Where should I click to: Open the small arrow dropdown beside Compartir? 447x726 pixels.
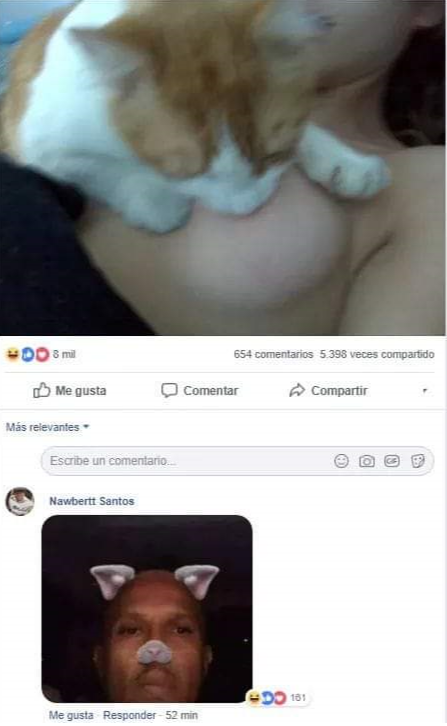(x=424, y=391)
